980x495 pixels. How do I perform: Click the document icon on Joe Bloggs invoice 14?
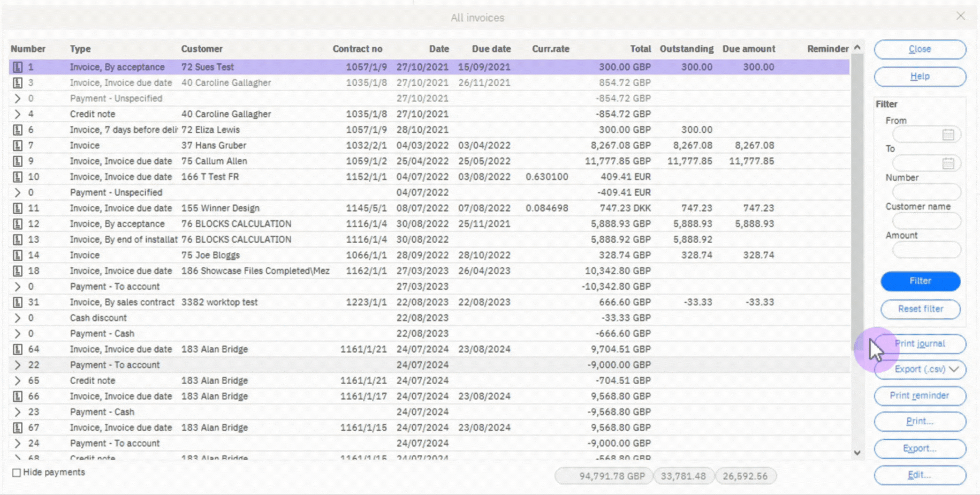[x=17, y=255]
